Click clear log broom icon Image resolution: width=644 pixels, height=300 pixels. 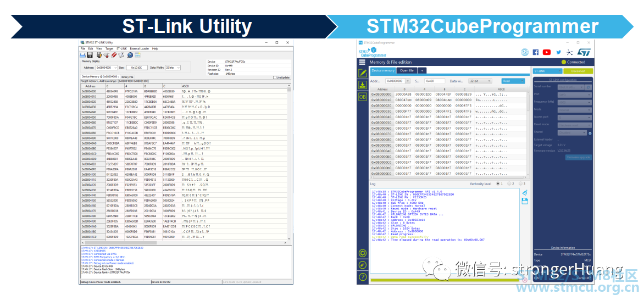(525, 192)
